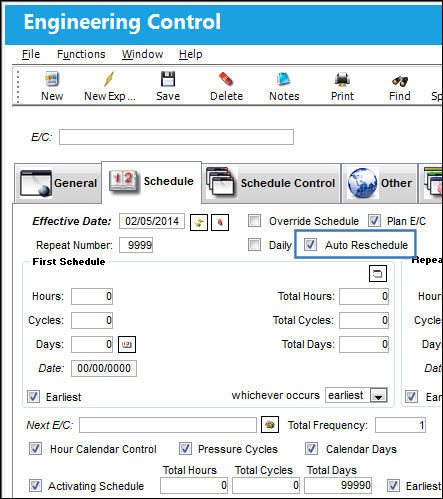Click the icon right of Effective Date field
The image size is (443, 499).
point(199,222)
